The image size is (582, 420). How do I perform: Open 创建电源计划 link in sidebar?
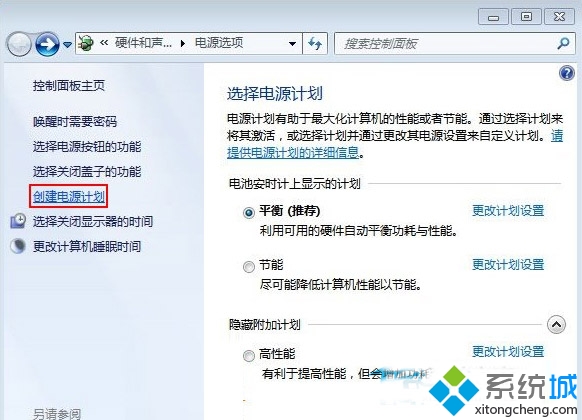[x=69, y=196]
